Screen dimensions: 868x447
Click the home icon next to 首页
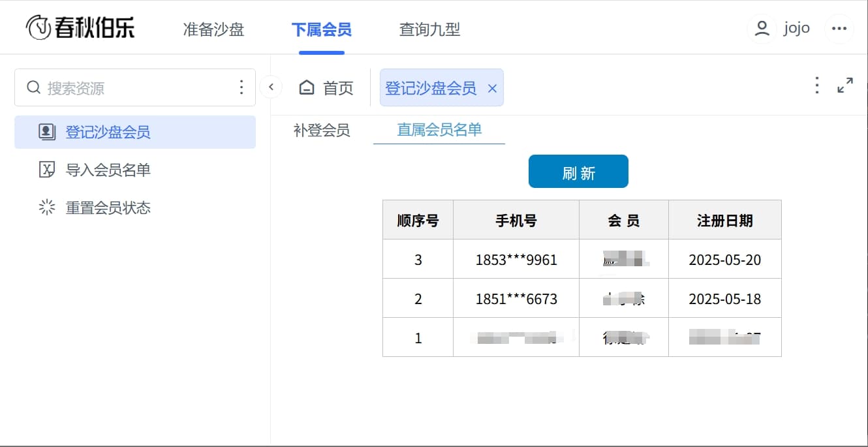pos(307,87)
